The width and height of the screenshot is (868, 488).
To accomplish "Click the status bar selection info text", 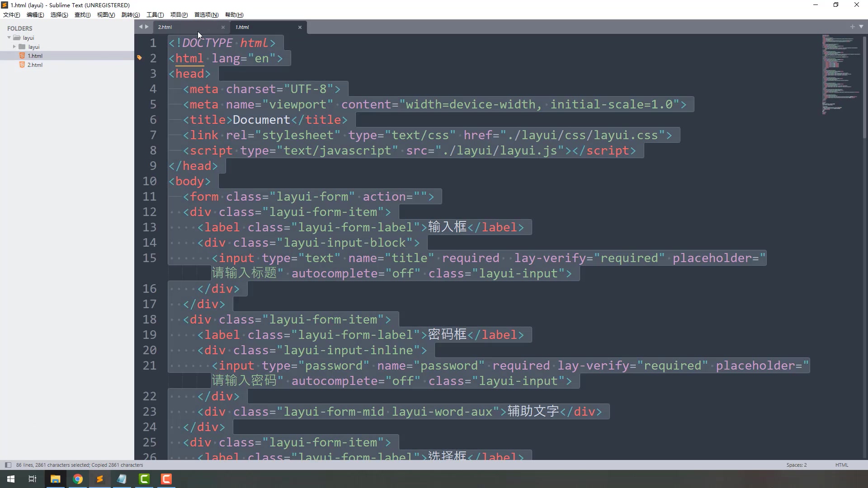I will (x=80, y=465).
